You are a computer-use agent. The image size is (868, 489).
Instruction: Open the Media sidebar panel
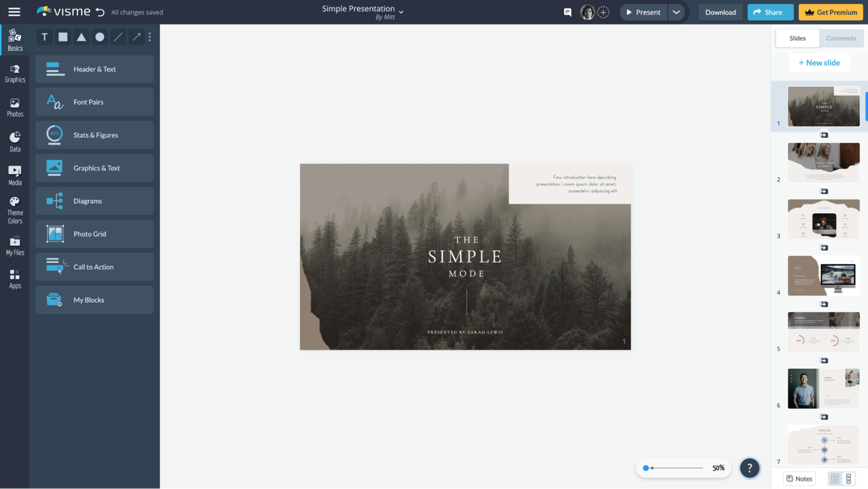coord(15,175)
